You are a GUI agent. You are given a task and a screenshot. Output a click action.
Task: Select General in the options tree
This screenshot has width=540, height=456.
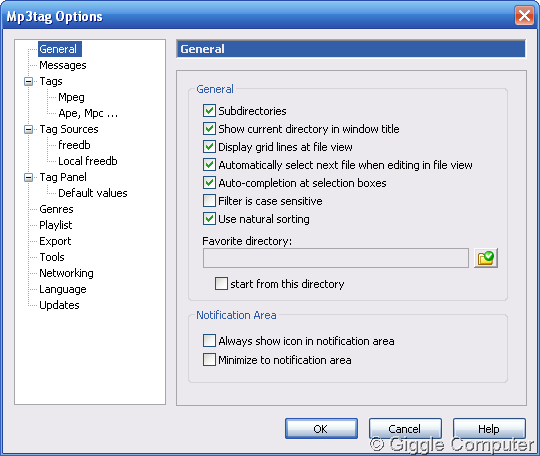tap(60, 49)
